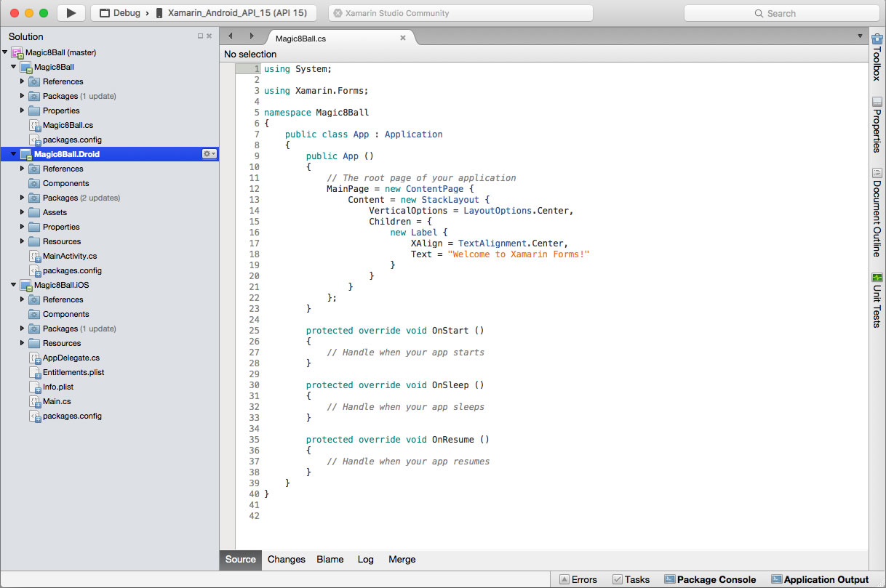Click the Application Output icon
Viewport: 886px width, 588px height.
point(776,579)
